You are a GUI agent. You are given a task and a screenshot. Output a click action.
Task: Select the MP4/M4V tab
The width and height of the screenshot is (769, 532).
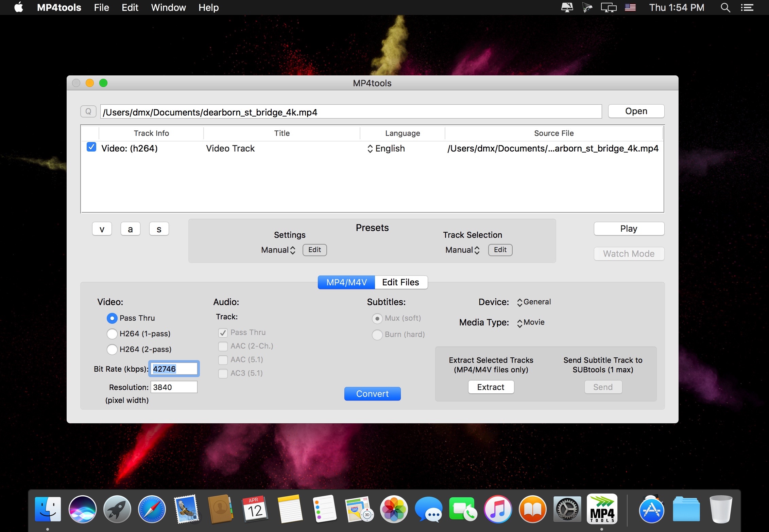(346, 282)
